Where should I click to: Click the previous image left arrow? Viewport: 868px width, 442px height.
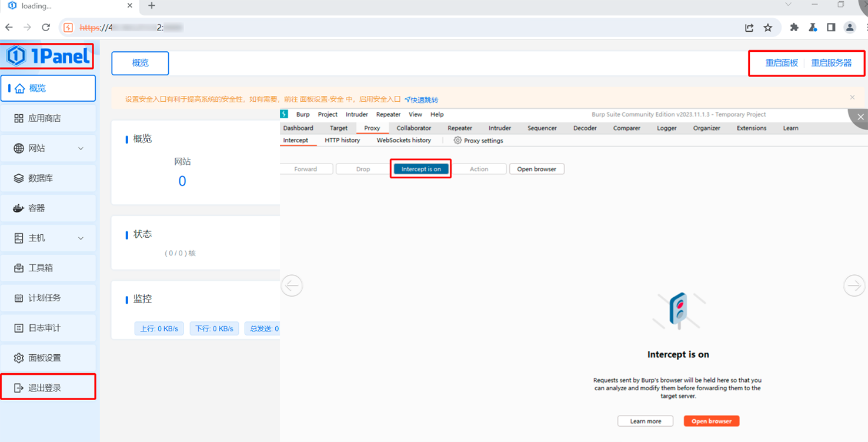tap(292, 285)
